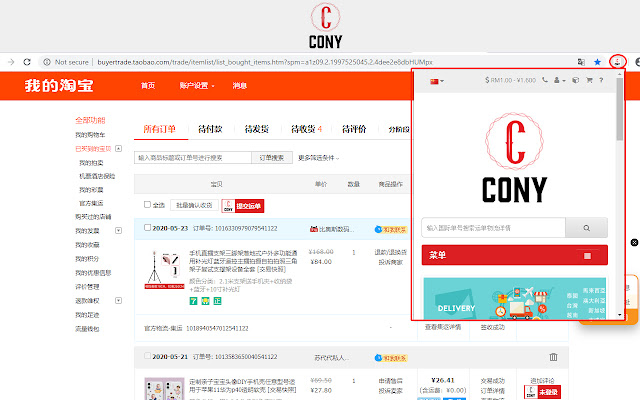Click the black close circle at right edge
This screenshot has height=400, width=640.
coord(634,242)
